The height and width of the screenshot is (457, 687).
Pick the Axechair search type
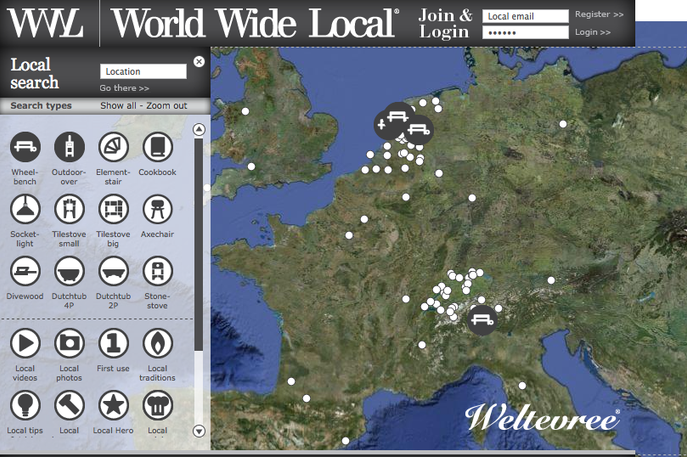click(157, 209)
